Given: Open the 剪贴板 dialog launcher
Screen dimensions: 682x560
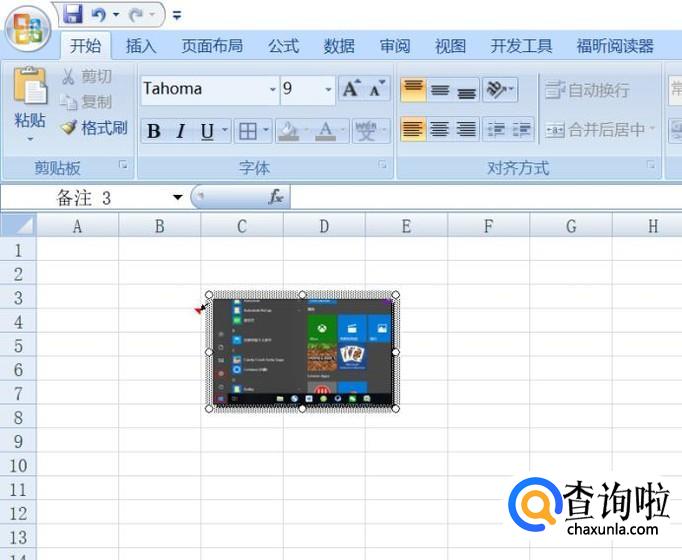Looking at the screenshot, I should [124, 164].
